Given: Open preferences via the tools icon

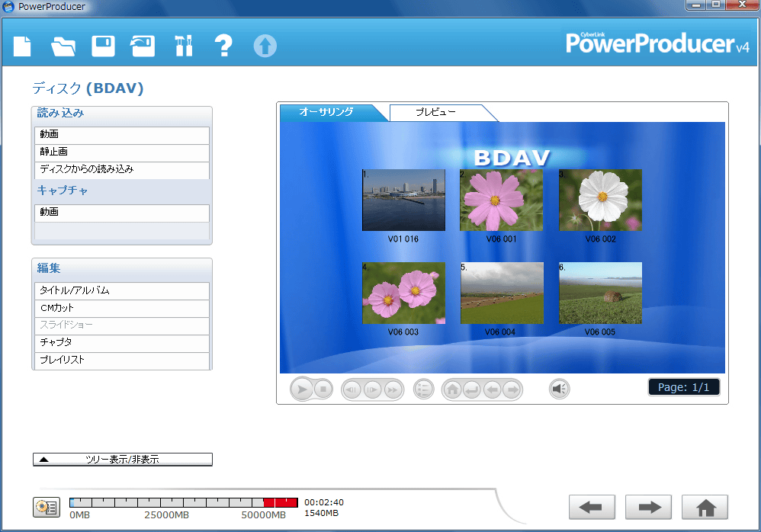Looking at the screenshot, I should click(x=184, y=46).
